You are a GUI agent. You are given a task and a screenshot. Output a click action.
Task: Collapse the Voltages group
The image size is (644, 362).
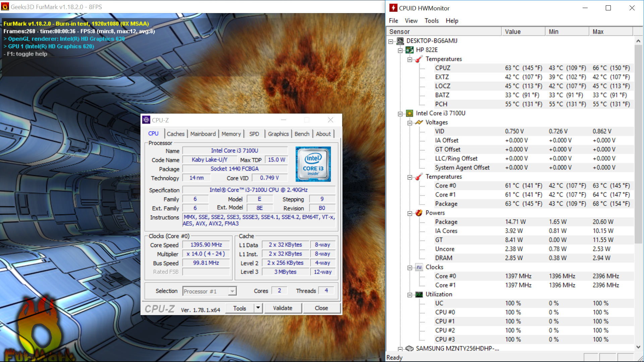tap(410, 123)
